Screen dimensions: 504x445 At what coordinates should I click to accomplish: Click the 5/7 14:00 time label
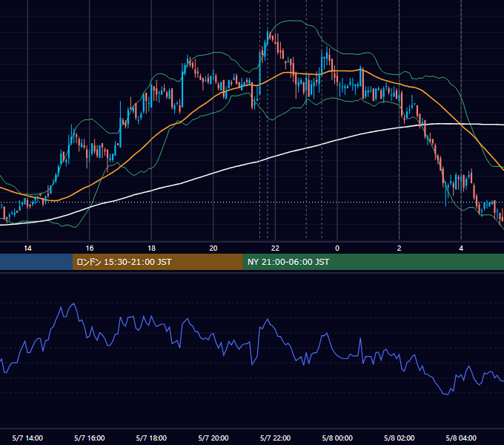coord(27,438)
